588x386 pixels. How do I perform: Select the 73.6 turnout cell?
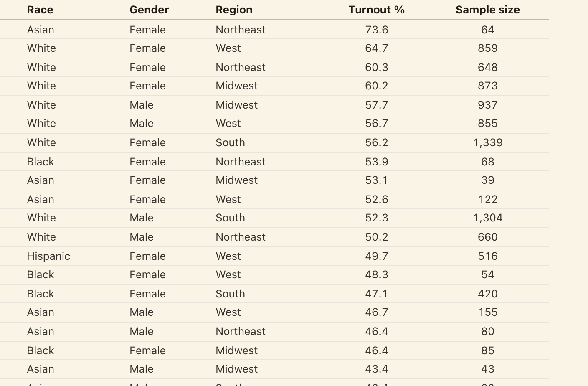tap(377, 30)
